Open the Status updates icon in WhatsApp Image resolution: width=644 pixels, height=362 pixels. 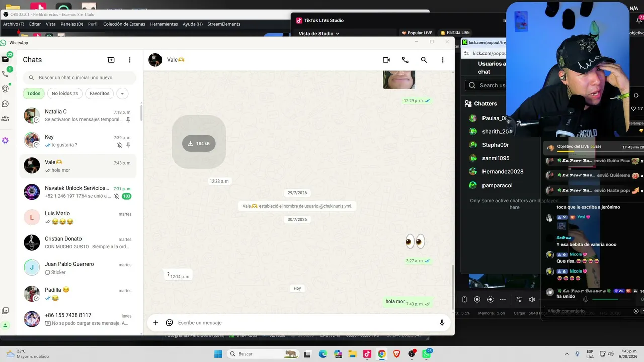(5, 88)
